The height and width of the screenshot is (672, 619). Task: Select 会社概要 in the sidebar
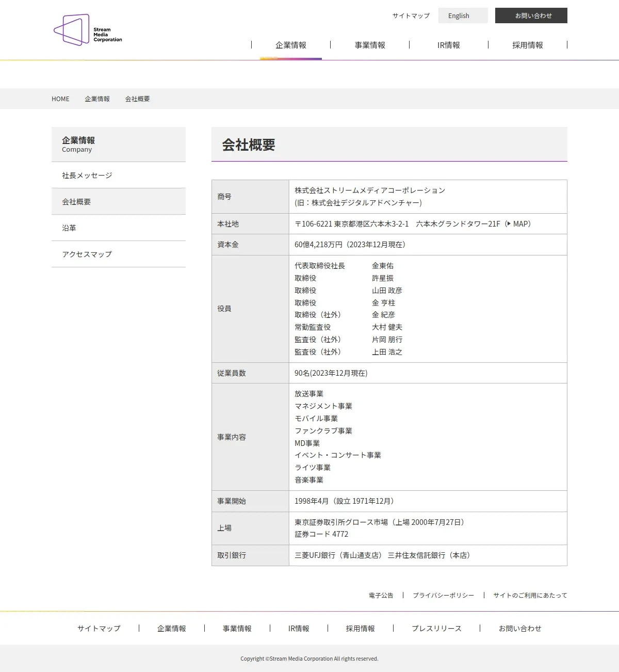119,202
